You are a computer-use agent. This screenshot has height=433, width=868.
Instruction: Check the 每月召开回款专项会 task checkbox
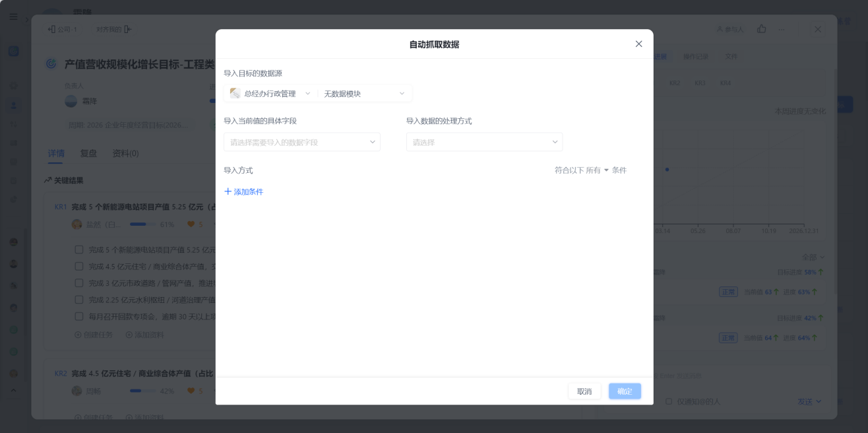point(79,316)
